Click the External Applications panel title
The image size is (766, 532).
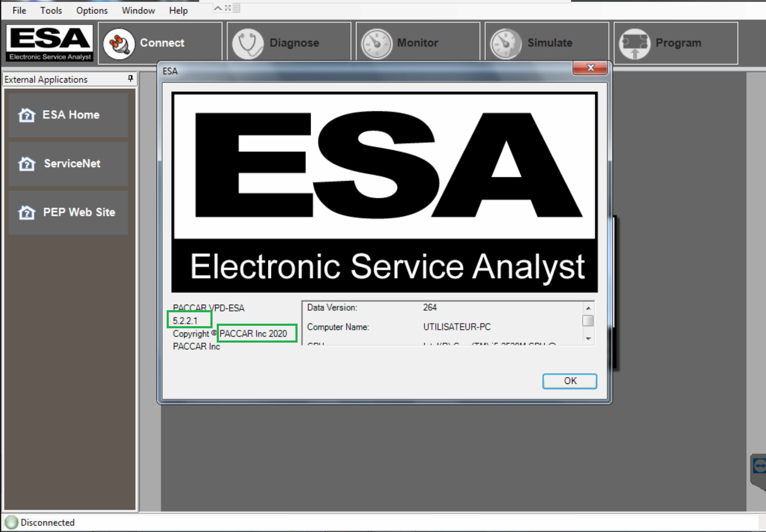tap(46, 80)
